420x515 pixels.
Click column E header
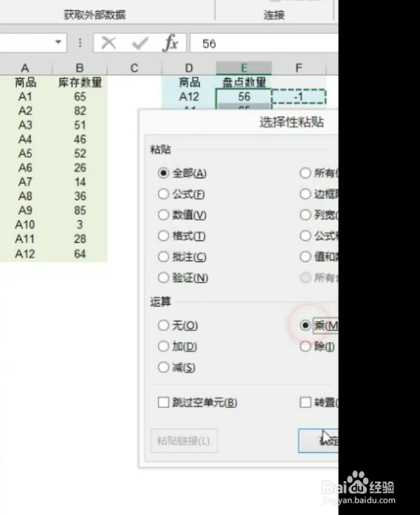pos(244,68)
